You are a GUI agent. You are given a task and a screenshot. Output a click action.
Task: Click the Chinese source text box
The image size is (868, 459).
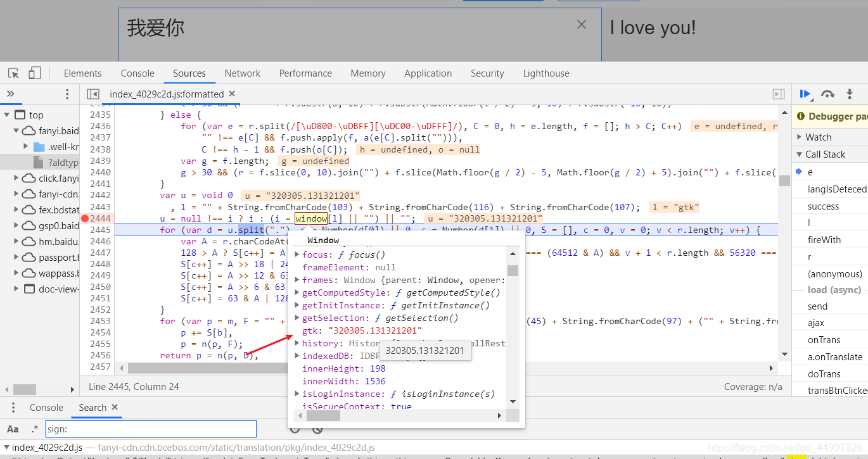pos(359,34)
